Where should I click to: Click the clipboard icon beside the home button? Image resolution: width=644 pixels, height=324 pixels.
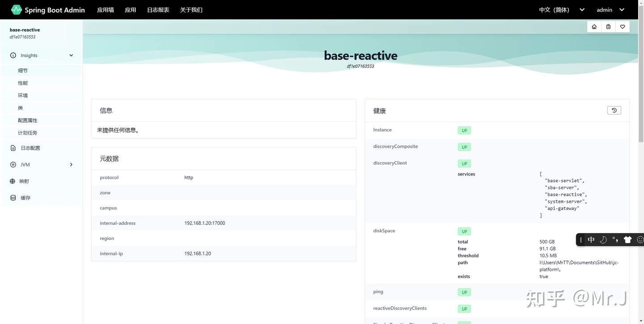coord(608,27)
